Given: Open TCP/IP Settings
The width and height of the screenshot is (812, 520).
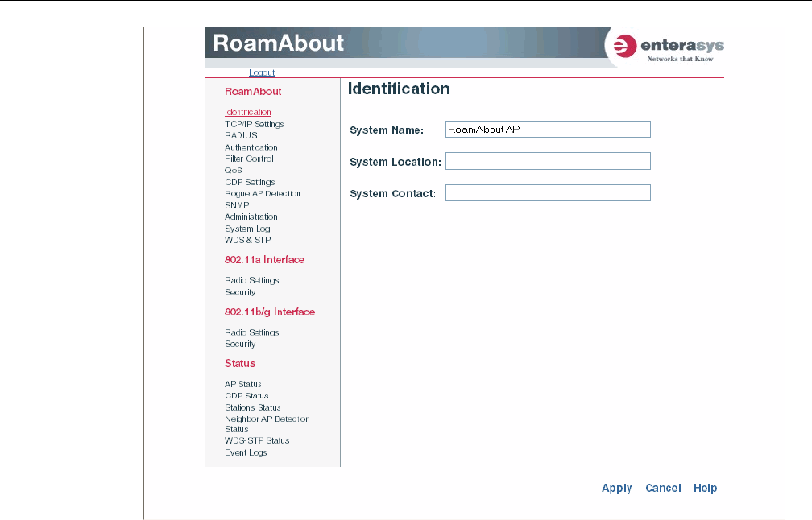Looking at the screenshot, I should (255, 124).
